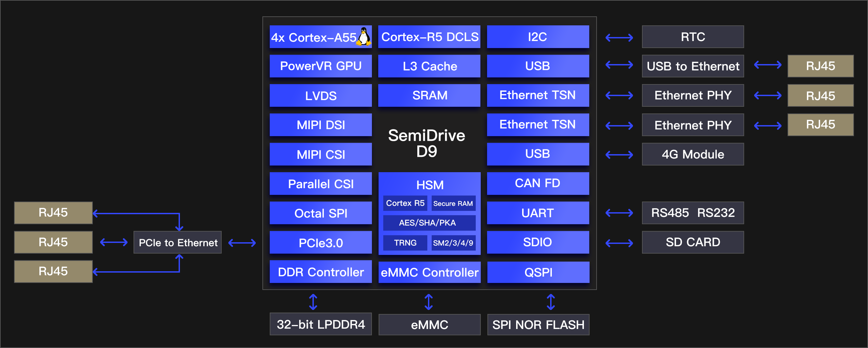Click the TRNG block
Viewport: 868px width, 348px height.
click(405, 243)
